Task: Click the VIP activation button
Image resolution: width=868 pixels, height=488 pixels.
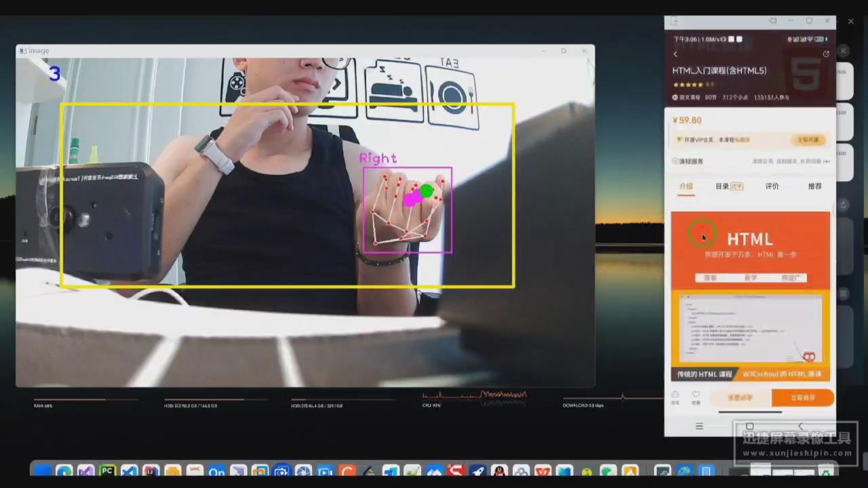Action: tap(807, 140)
